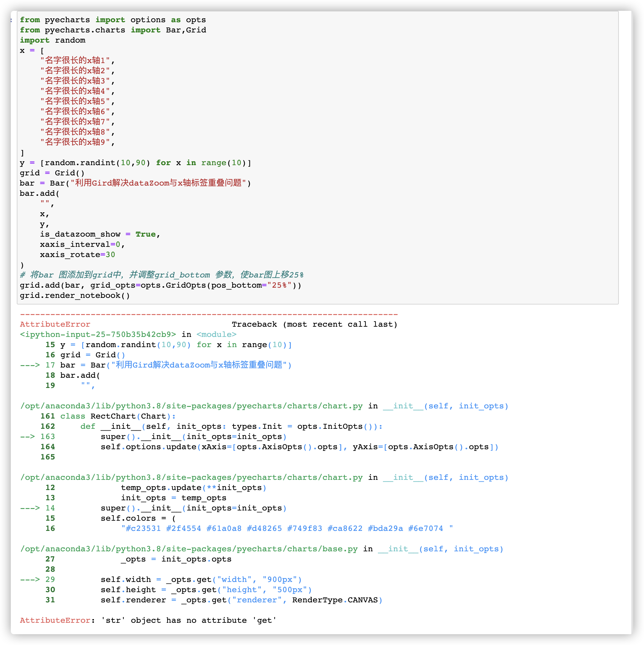
Task: Click the base.py file path link
Action: [188, 549]
